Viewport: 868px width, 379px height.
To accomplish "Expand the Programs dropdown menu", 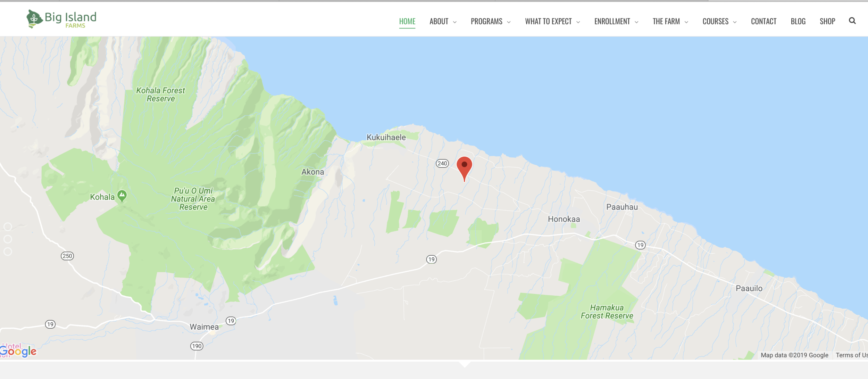I will pyautogui.click(x=490, y=22).
